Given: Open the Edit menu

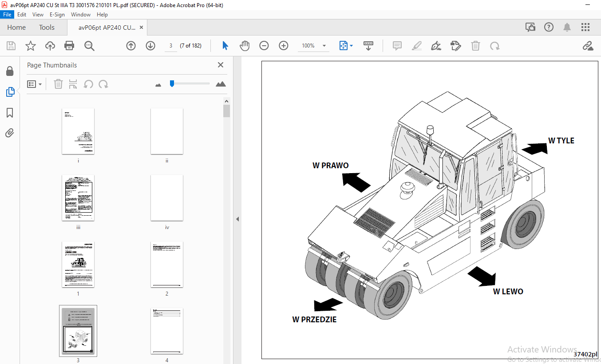Looking at the screenshot, I should pos(22,15).
